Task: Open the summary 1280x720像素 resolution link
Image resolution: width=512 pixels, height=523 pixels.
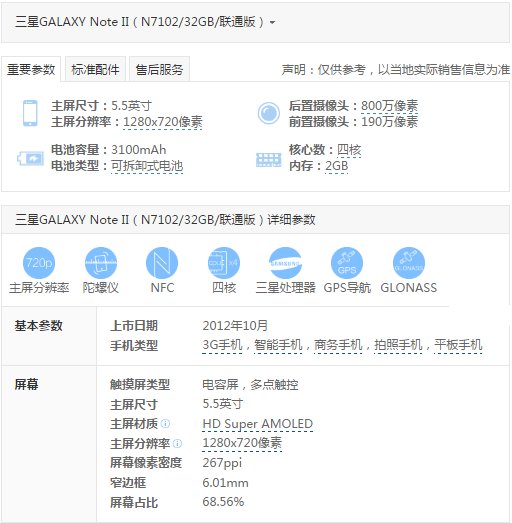Action: tap(162, 122)
